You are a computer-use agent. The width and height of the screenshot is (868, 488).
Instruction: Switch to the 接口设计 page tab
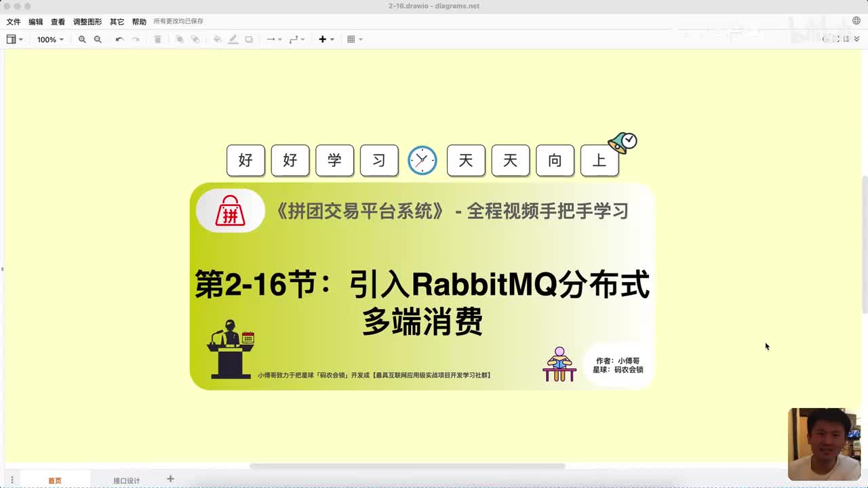point(127,480)
